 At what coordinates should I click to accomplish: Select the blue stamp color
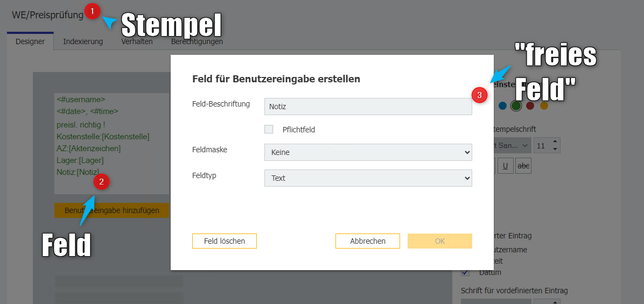pos(502,105)
